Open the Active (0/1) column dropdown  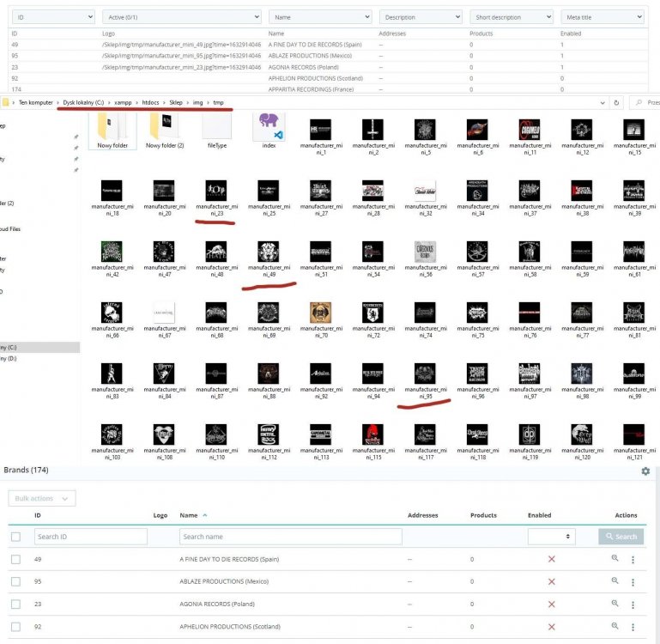point(182,17)
